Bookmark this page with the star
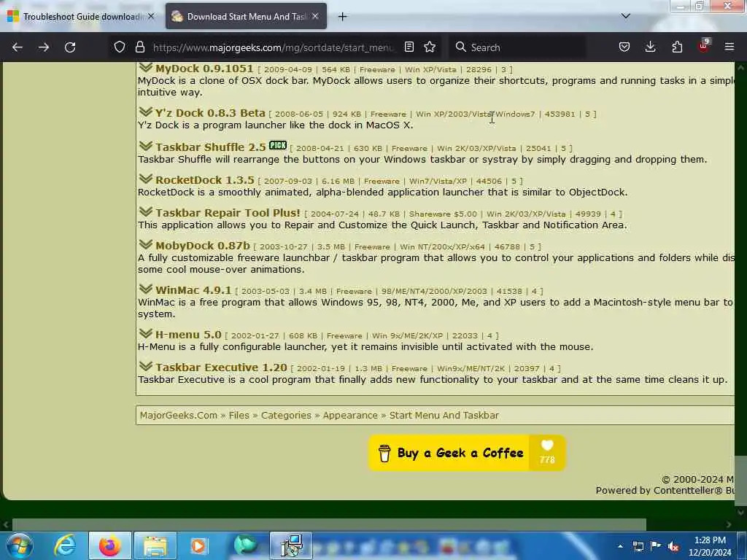Image resolution: width=747 pixels, height=560 pixels. pos(430,47)
